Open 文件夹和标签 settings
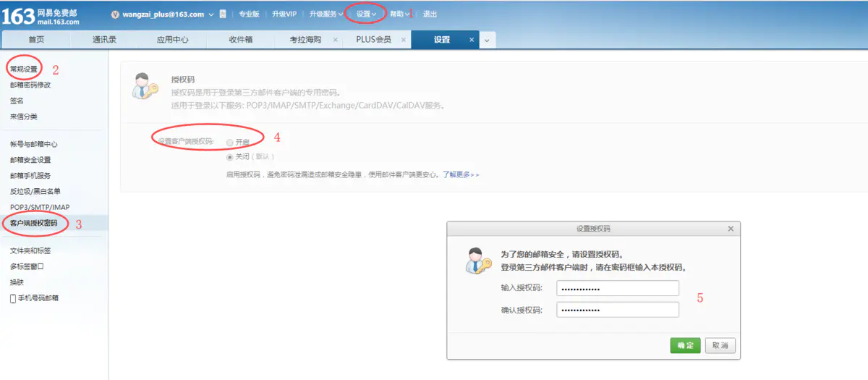This screenshot has width=868, height=380. point(30,250)
